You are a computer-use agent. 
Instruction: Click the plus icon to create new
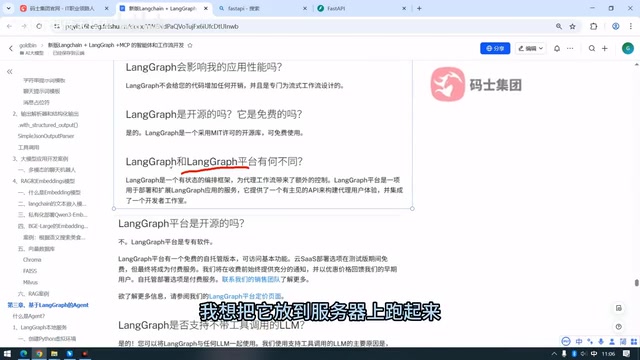(x=605, y=48)
